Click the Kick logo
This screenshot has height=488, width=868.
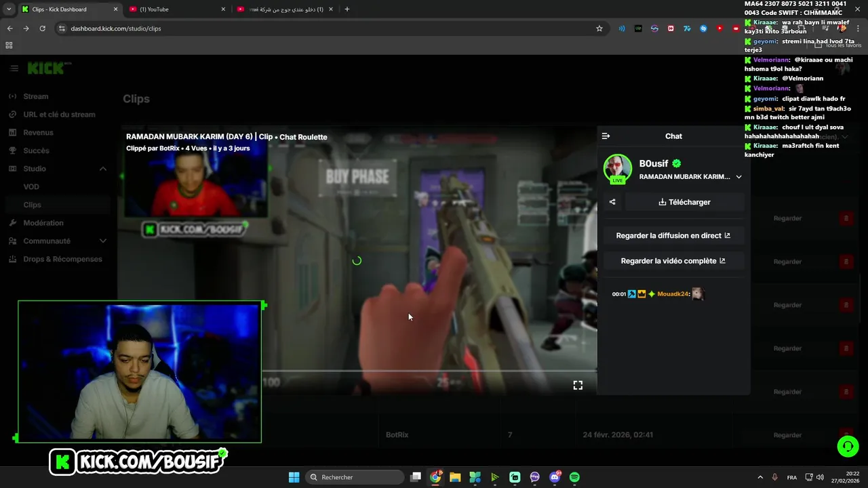point(45,68)
